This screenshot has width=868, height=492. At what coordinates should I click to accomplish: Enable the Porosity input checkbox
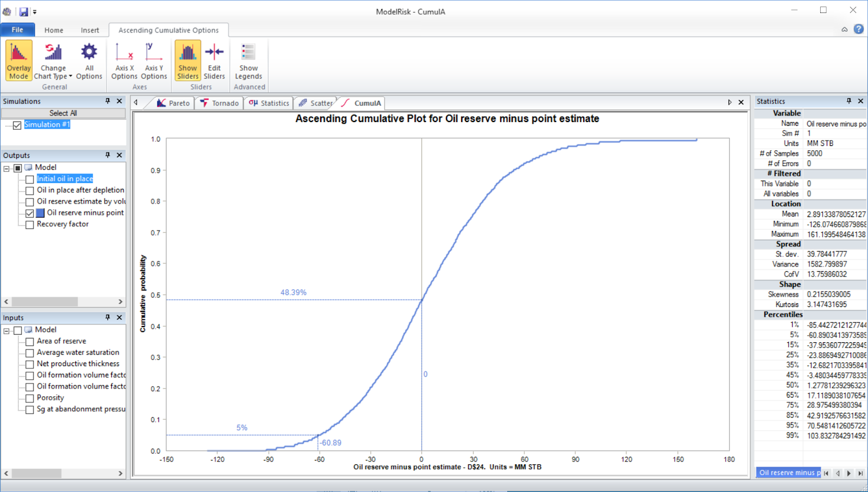pos(29,398)
